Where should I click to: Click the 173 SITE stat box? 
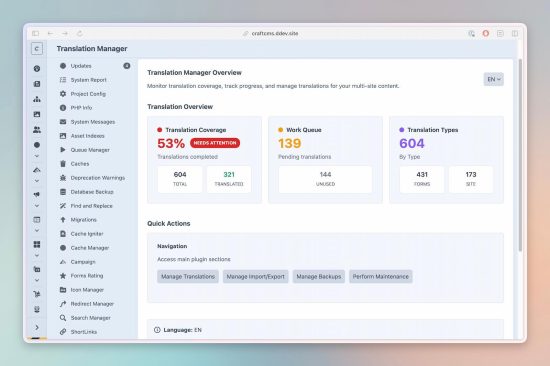point(471,179)
